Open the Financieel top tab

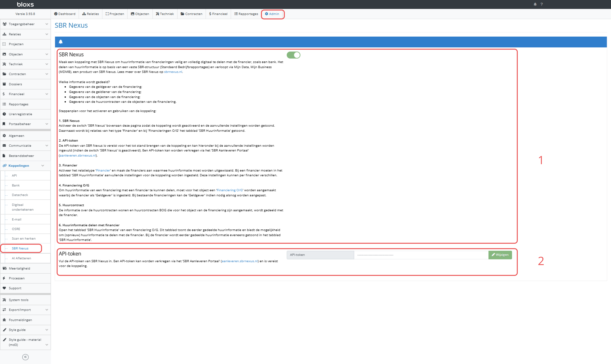point(218,14)
